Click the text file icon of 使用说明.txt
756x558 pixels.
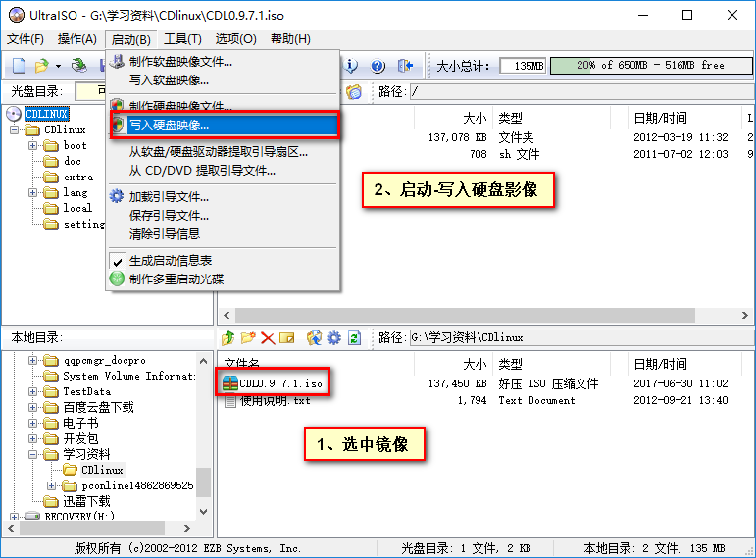[230, 400]
